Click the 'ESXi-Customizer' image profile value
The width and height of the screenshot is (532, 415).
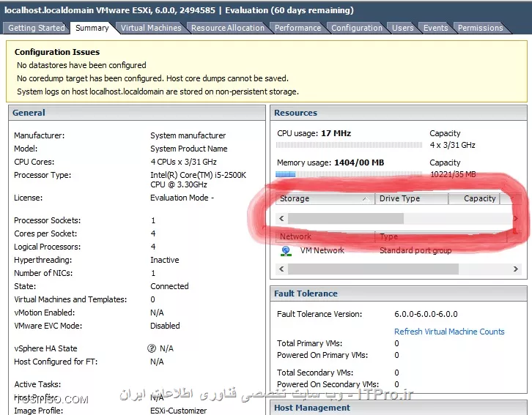[x=179, y=411]
